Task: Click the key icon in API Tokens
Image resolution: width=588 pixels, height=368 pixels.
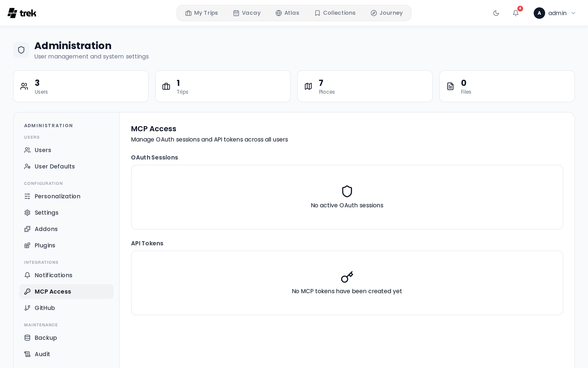Action: tap(347, 277)
